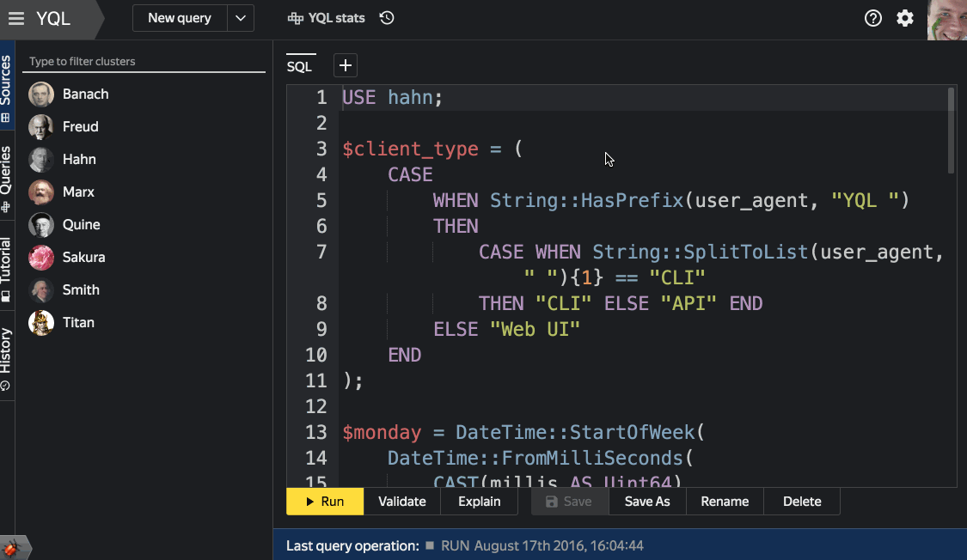Run the query
The width and height of the screenshot is (967, 560).
[325, 502]
